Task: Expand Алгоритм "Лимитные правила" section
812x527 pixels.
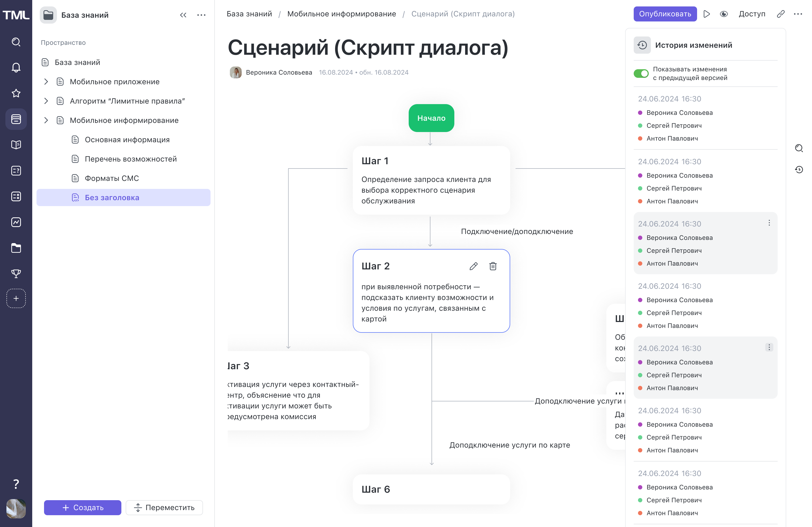Action: point(46,101)
